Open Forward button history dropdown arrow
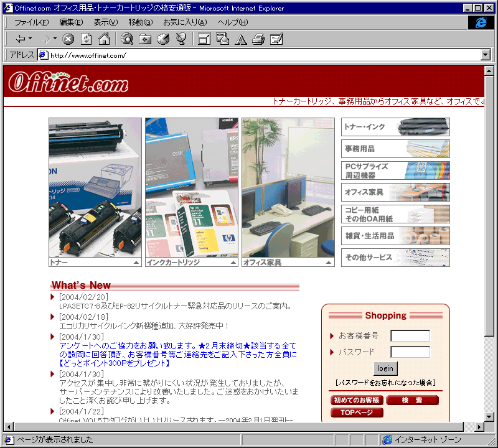The height and width of the screenshot is (448, 498). [x=55, y=39]
